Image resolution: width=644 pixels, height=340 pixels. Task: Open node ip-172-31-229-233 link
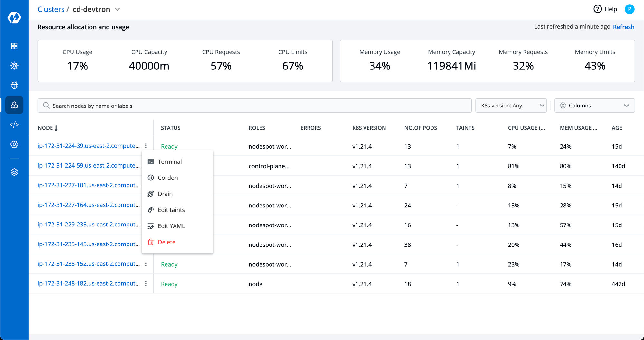pyautogui.click(x=89, y=224)
